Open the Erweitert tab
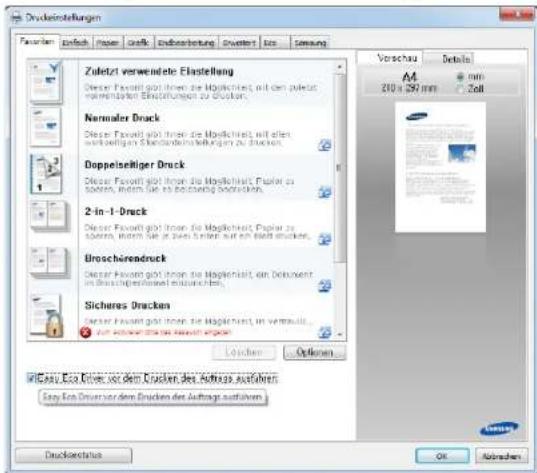Image resolution: width=537 pixels, height=473 pixels. [239, 43]
